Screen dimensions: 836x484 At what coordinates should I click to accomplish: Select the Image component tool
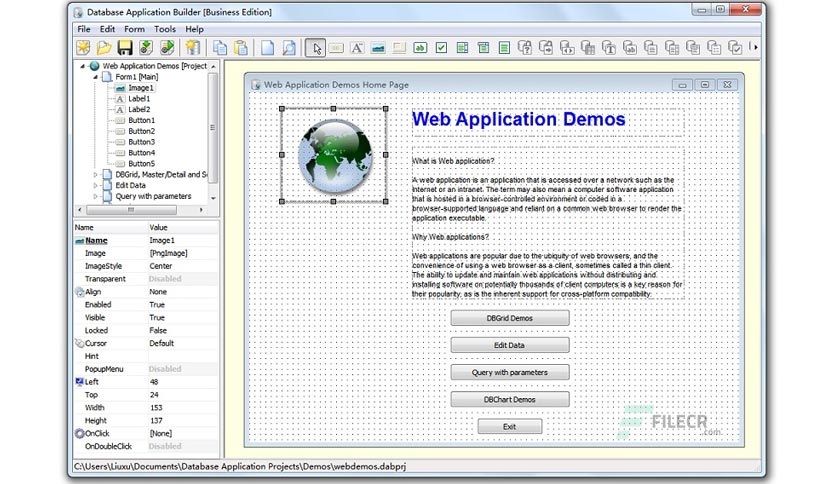[x=378, y=48]
